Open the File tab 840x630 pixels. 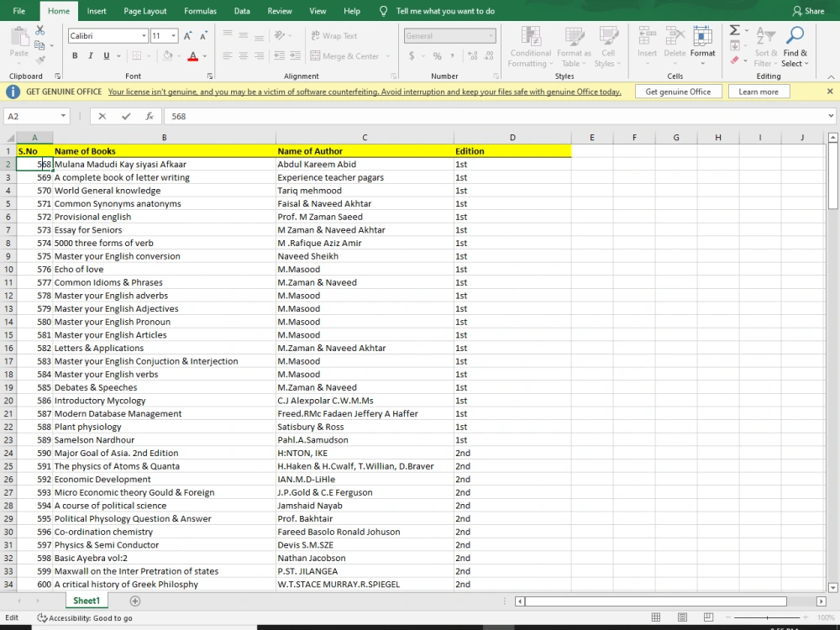[18, 11]
